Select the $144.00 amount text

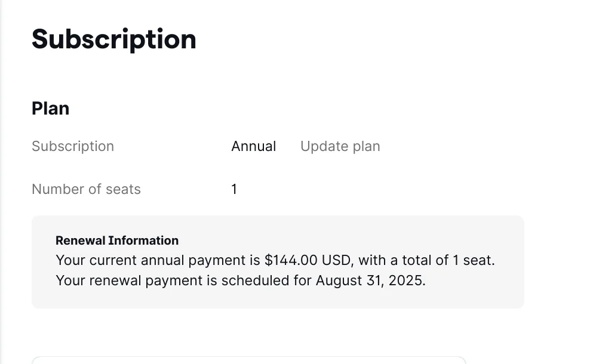(x=291, y=260)
